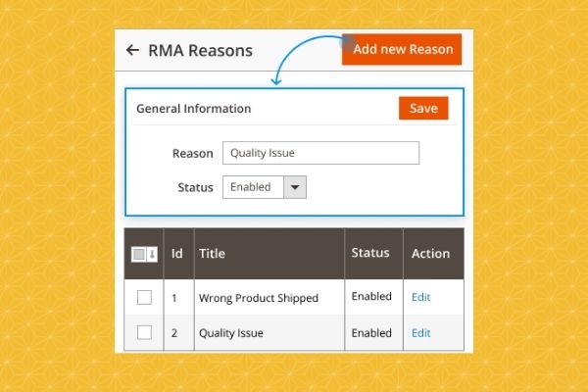Screen dimensions: 588x392
Task: Click the back arrow beside RMA Reasons
Action: [133, 50]
